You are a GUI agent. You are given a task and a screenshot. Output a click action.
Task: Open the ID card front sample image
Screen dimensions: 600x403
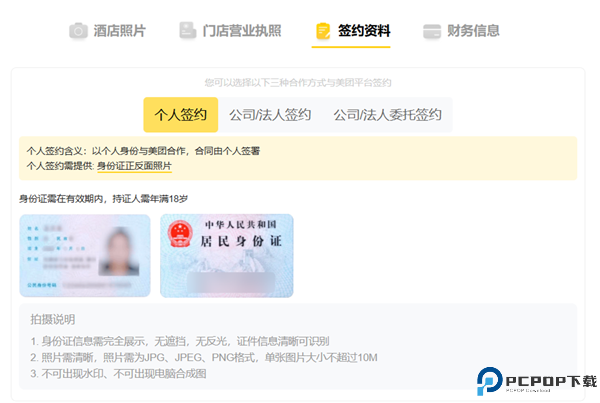click(x=84, y=256)
